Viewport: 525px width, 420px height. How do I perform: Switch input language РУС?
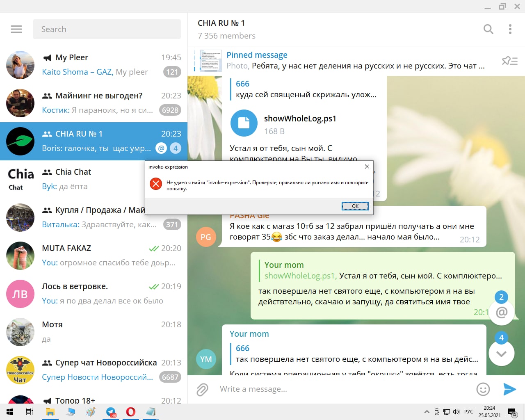pos(469,412)
